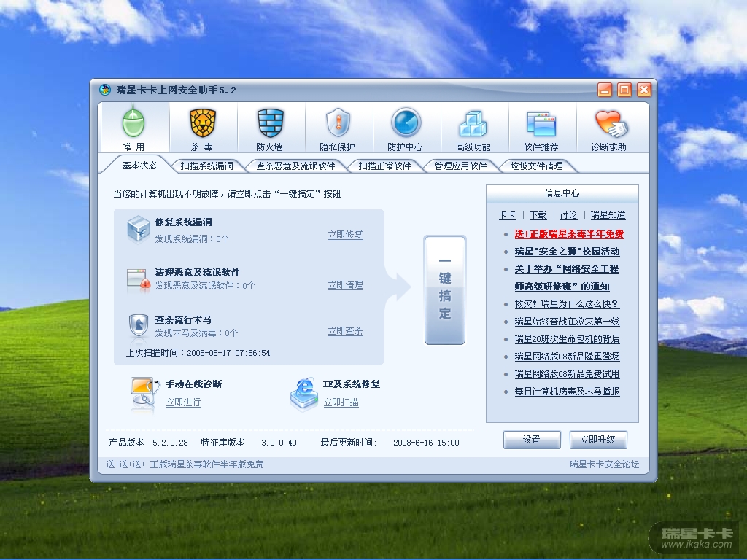Open news 瑞星"安全之狮"校园活动
This screenshot has height=560, width=747.
pyautogui.click(x=567, y=252)
